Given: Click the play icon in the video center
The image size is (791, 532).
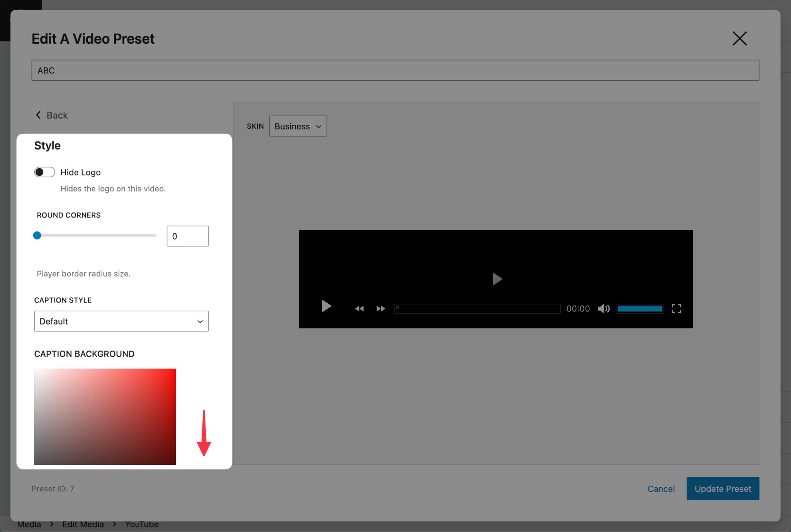Looking at the screenshot, I should tap(497, 279).
